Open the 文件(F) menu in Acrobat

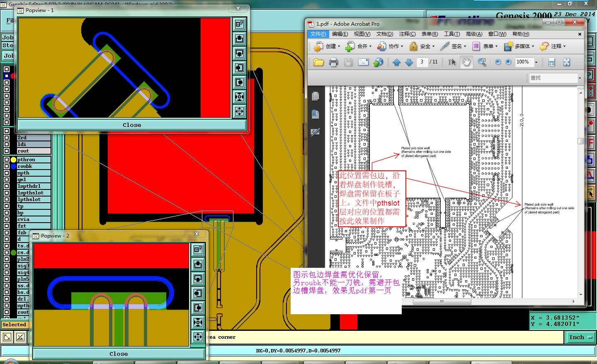click(318, 34)
